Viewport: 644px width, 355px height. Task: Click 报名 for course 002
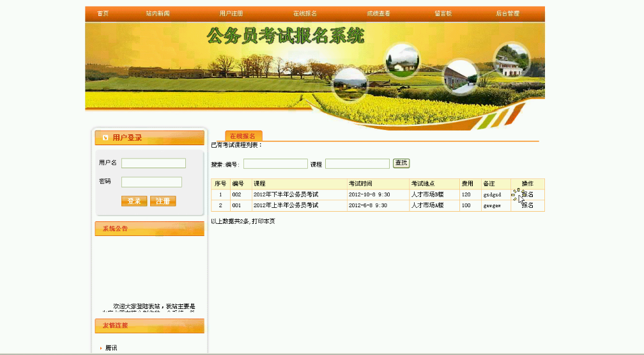[x=528, y=194]
